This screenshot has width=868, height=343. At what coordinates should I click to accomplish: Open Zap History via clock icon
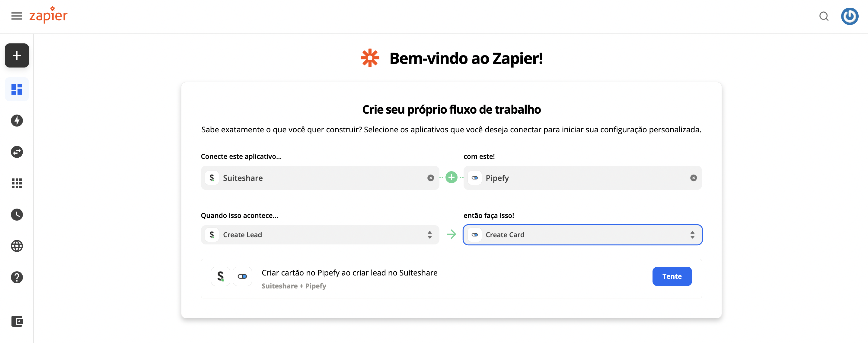click(17, 214)
